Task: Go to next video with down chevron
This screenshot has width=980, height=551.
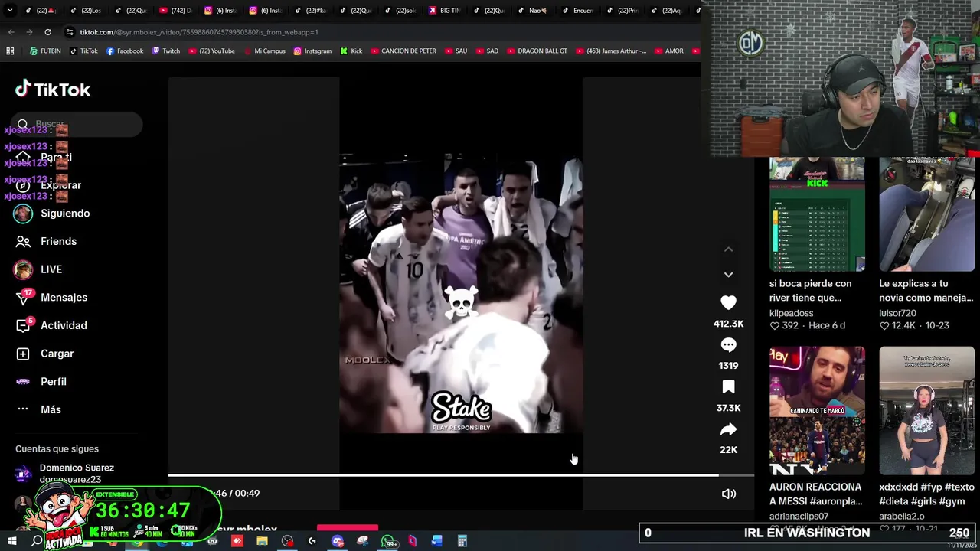Action: click(x=728, y=274)
